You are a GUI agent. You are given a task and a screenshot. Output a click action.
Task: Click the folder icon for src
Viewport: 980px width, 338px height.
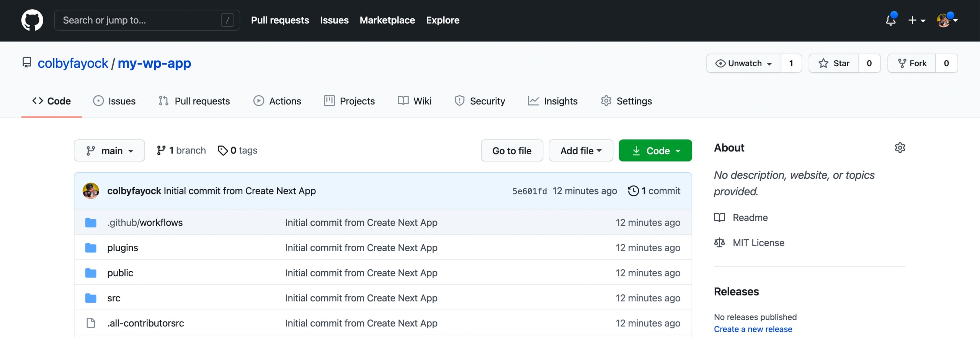(x=91, y=298)
